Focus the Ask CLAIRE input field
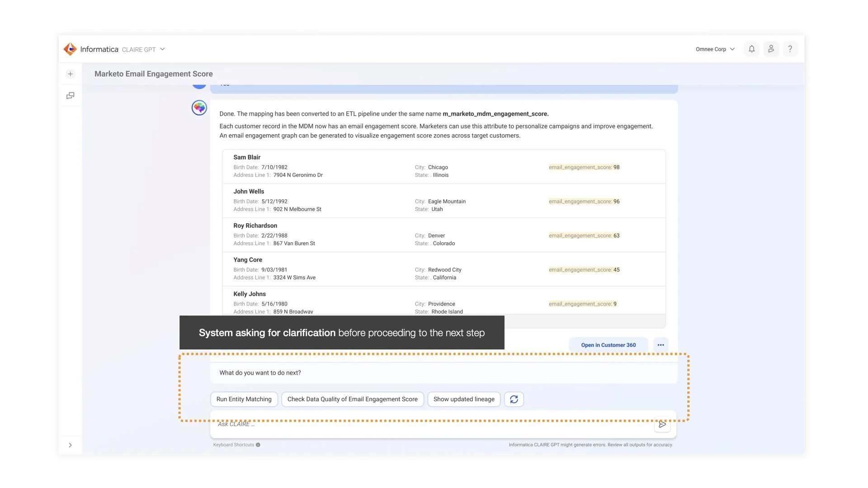 pyautogui.click(x=429, y=425)
